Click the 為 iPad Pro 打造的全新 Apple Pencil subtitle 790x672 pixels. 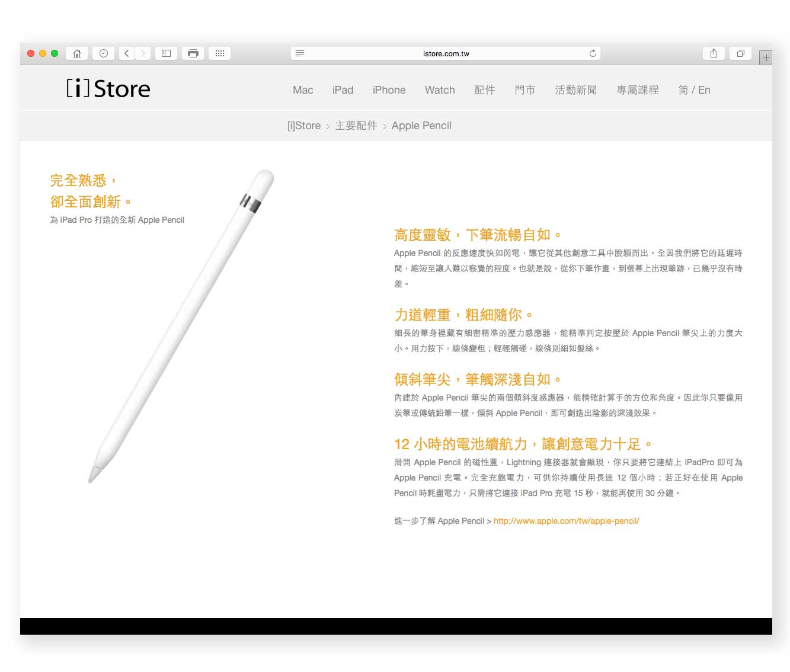(x=117, y=220)
